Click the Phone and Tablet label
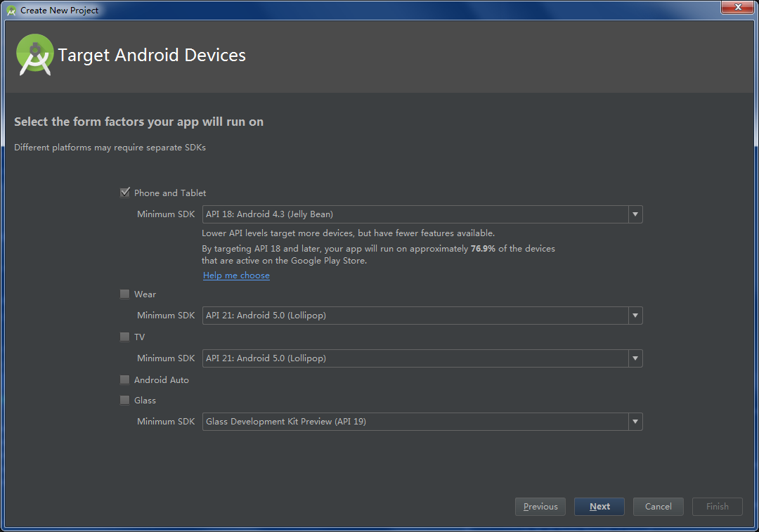759x532 pixels. point(170,193)
